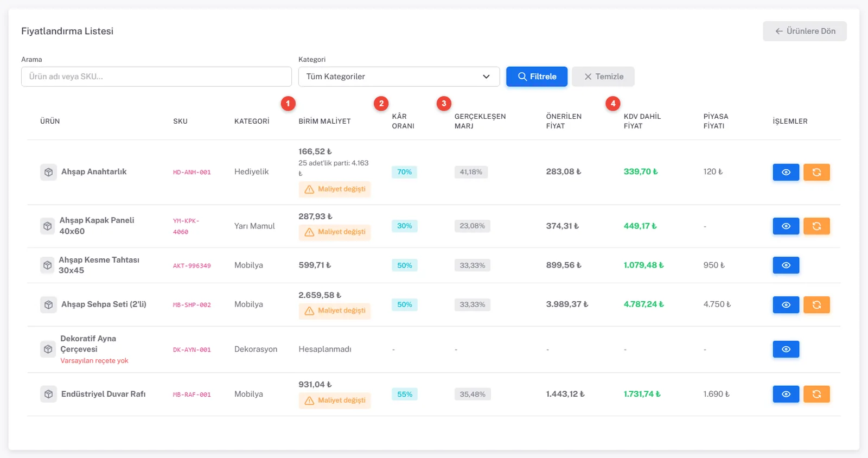Click the 70% profit rate badge
The height and width of the screenshot is (458, 868).
pyautogui.click(x=404, y=172)
